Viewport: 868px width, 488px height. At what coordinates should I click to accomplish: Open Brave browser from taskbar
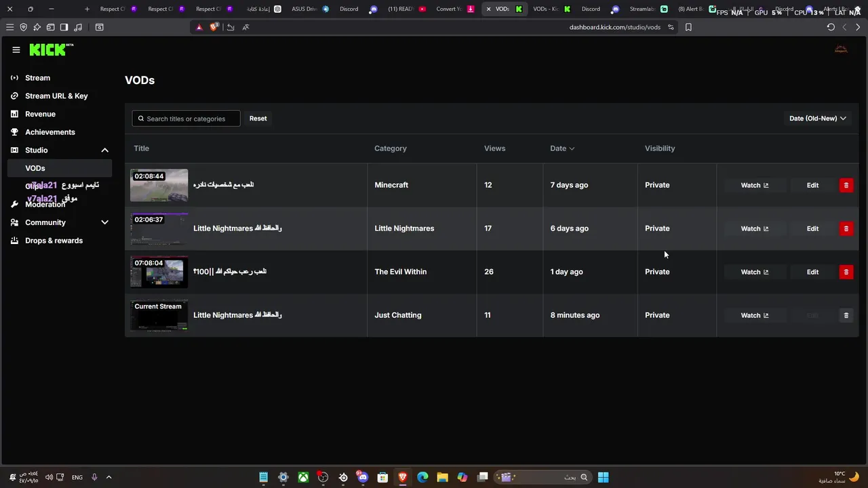point(403,477)
